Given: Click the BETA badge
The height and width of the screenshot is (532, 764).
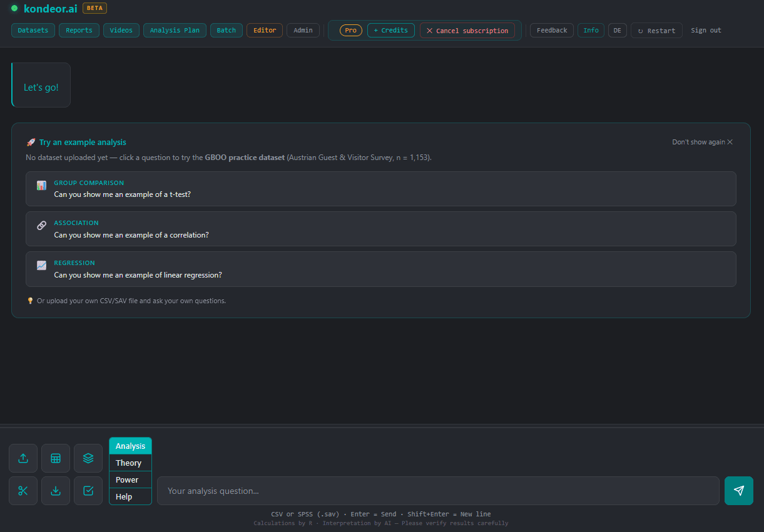Looking at the screenshot, I should pyautogui.click(x=94, y=8).
